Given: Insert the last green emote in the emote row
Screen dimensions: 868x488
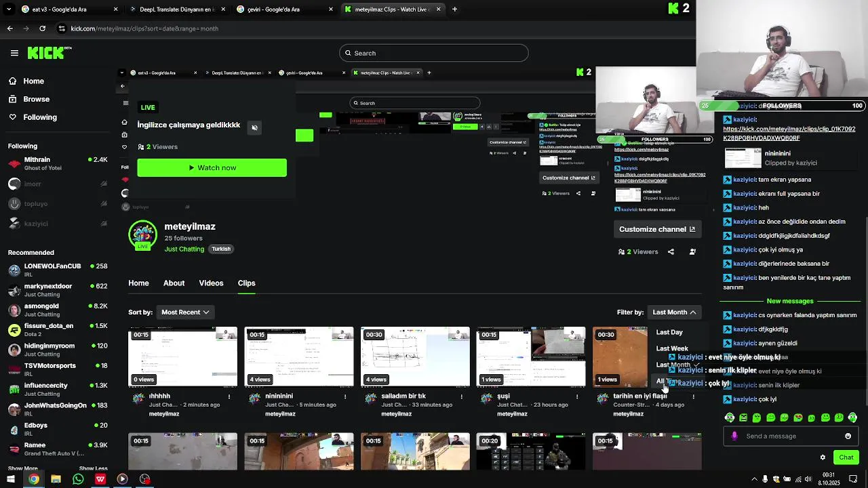Looking at the screenshot, I should [x=852, y=418].
